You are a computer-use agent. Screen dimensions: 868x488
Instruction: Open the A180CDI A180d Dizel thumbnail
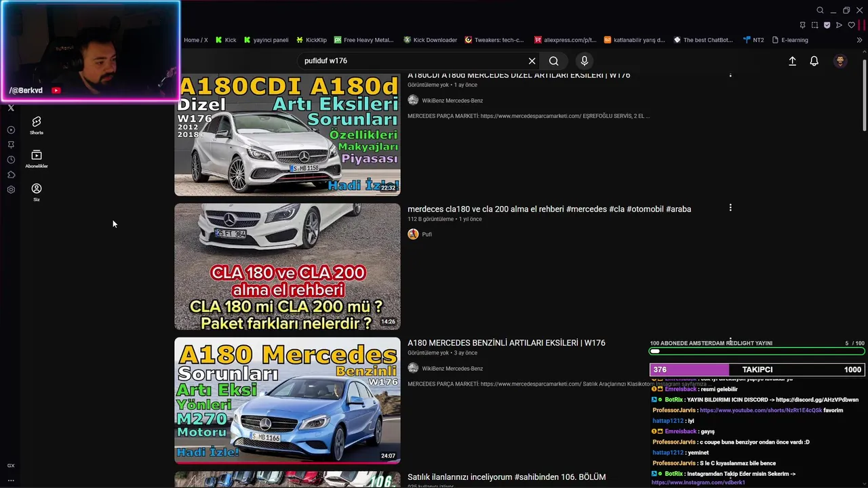click(x=288, y=135)
